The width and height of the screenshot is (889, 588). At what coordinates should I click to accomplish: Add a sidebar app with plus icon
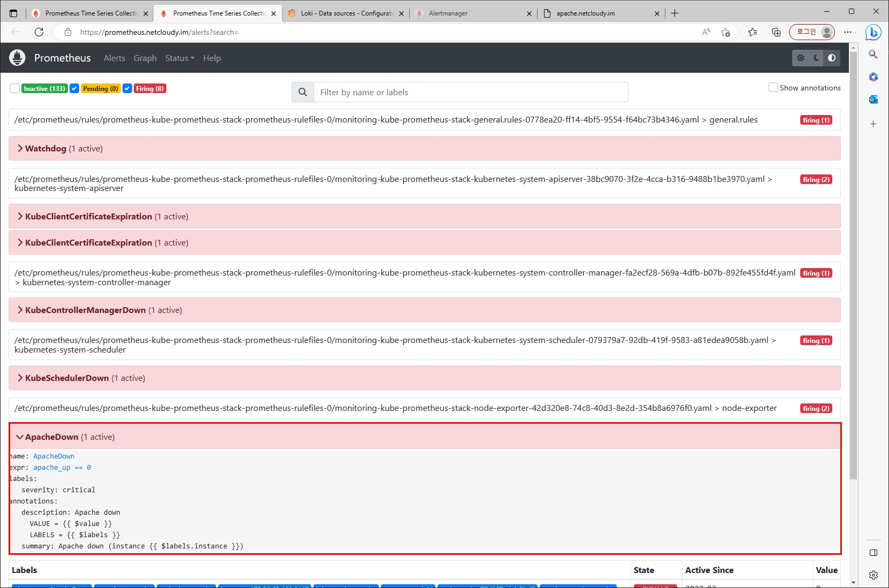pyautogui.click(x=873, y=124)
